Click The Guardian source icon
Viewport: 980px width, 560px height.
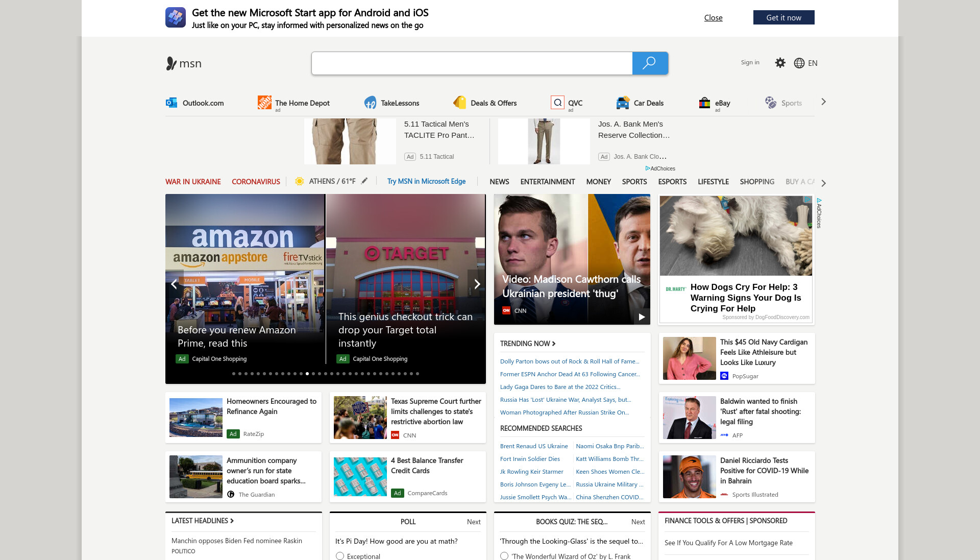[x=231, y=494]
